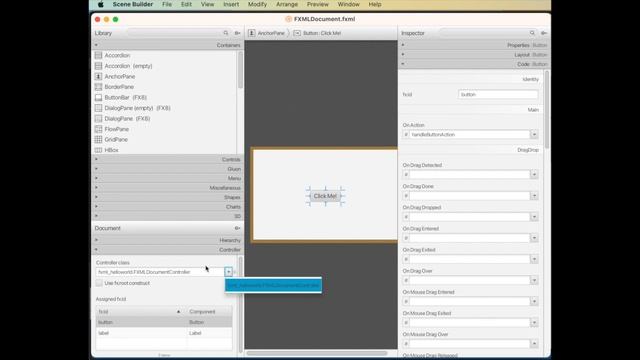Open the Help menu
Screen dimensions: 640x360
375,4
